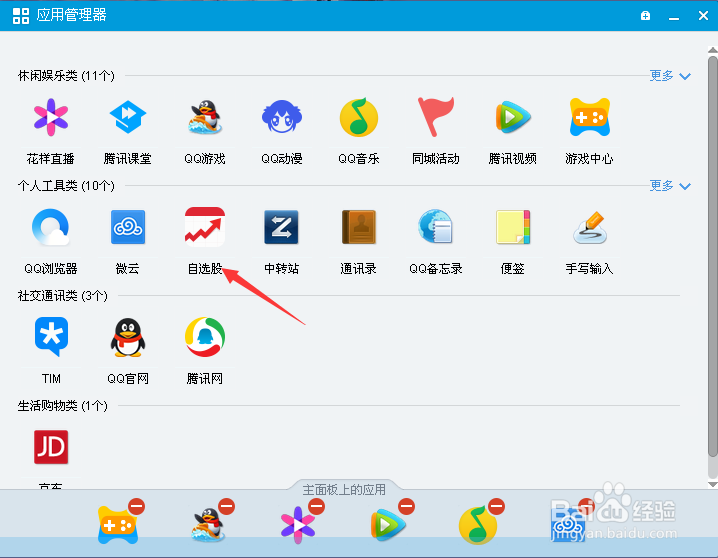
Task: Click the scrollbar up arrow
Action: (x=713, y=50)
